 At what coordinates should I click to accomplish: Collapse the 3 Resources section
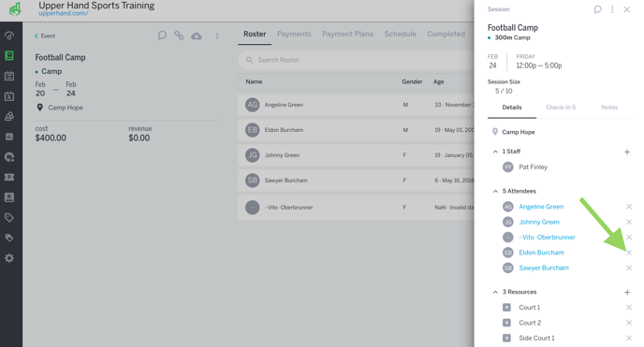(495, 292)
